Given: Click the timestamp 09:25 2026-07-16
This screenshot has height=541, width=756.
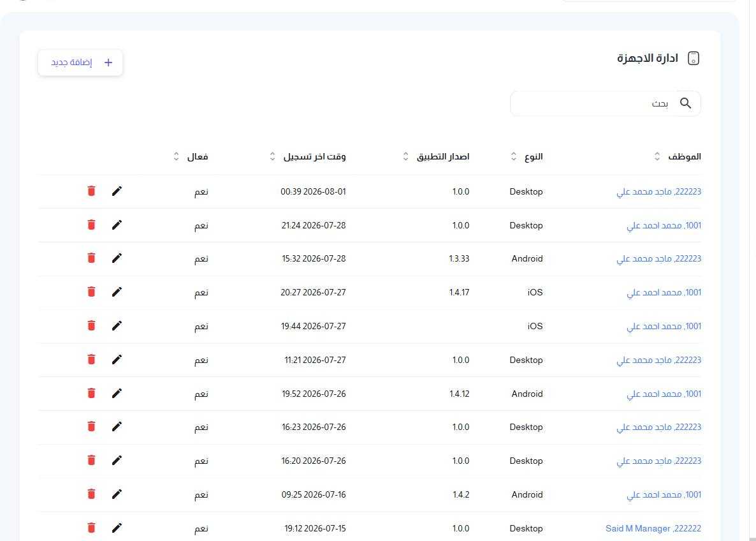Looking at the screenshot, I should pos(314,494).
